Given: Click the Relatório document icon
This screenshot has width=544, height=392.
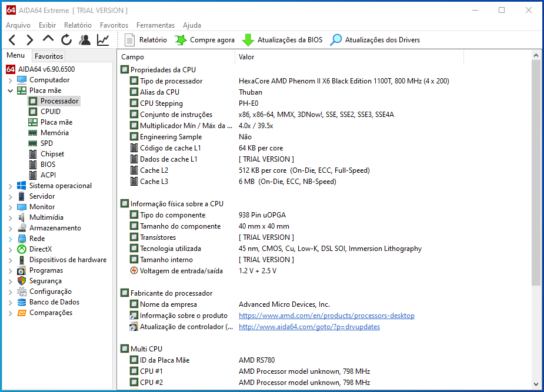Looking at the screenshot, I should tap(129, 40).
